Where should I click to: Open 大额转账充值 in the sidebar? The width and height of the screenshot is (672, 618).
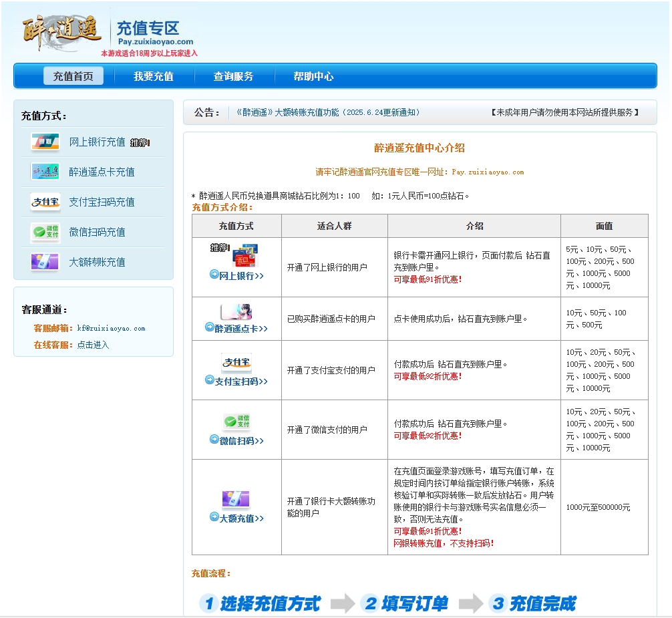coord(98,262)
